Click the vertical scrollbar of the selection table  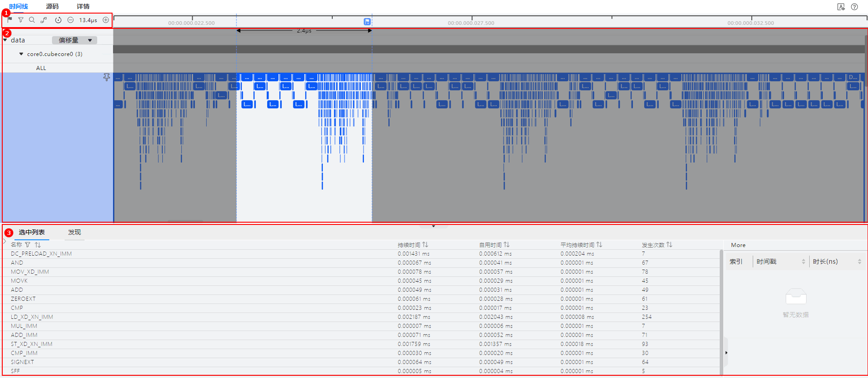click(x=721, y=312)
